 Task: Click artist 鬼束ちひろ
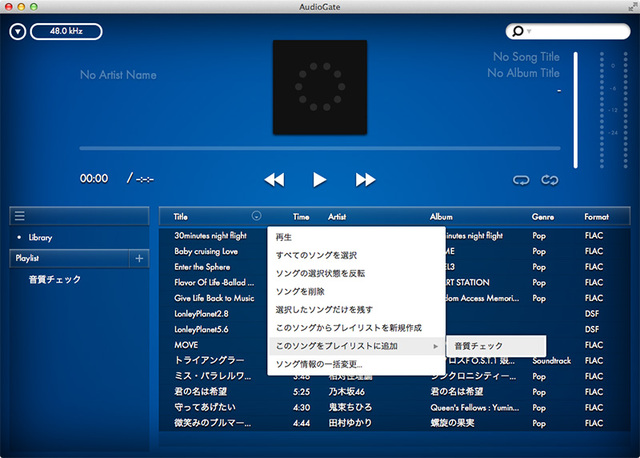(x=350, y=407)
